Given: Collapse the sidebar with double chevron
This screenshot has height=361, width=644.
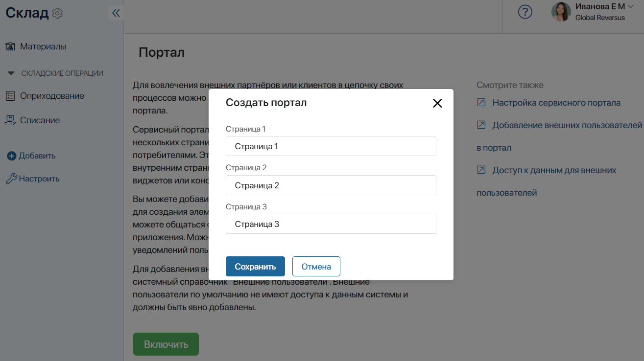Looking at the screenshot, I should (x=116, y=13).
